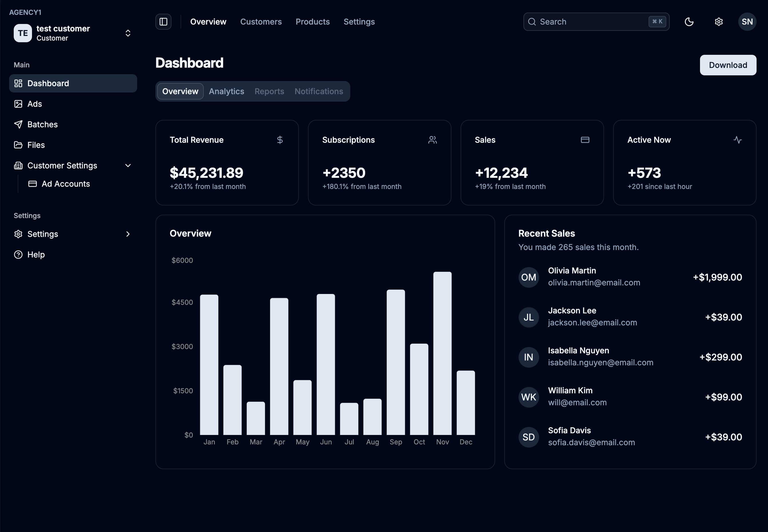Click the Ad Accounts card icon
The image size is (768, 532).
[32, 184]
